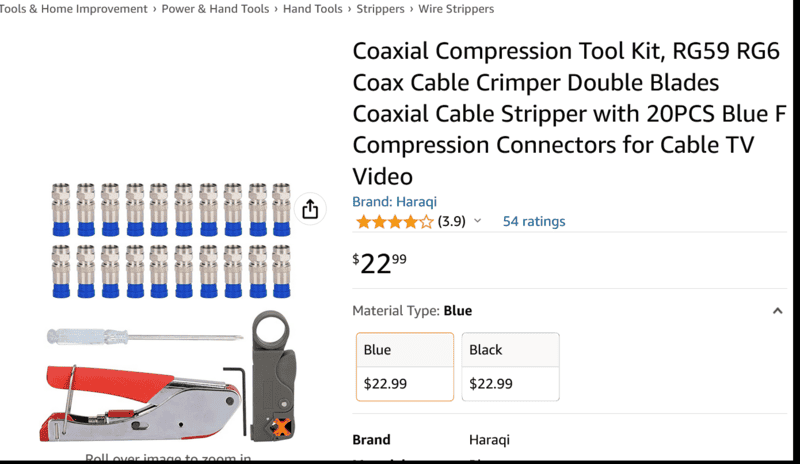Click the Tools & Home Improvement breadcrumb

(x=70, y=9)
